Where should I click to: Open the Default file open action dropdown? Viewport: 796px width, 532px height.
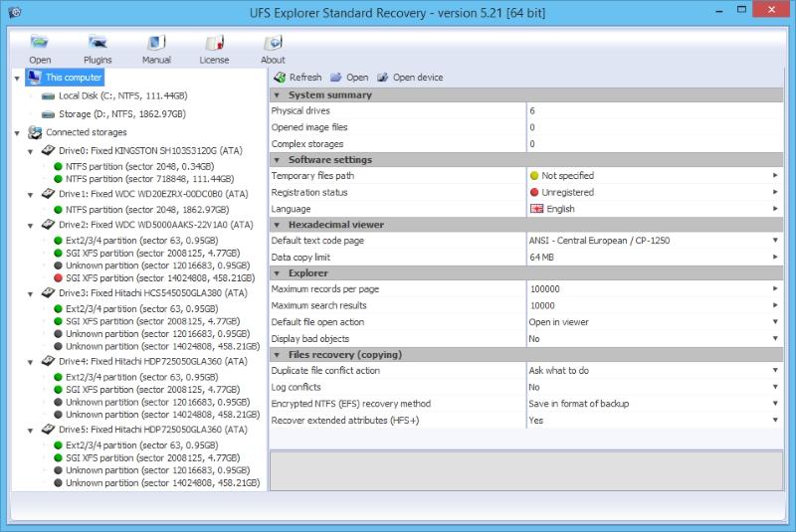point(775,321)
